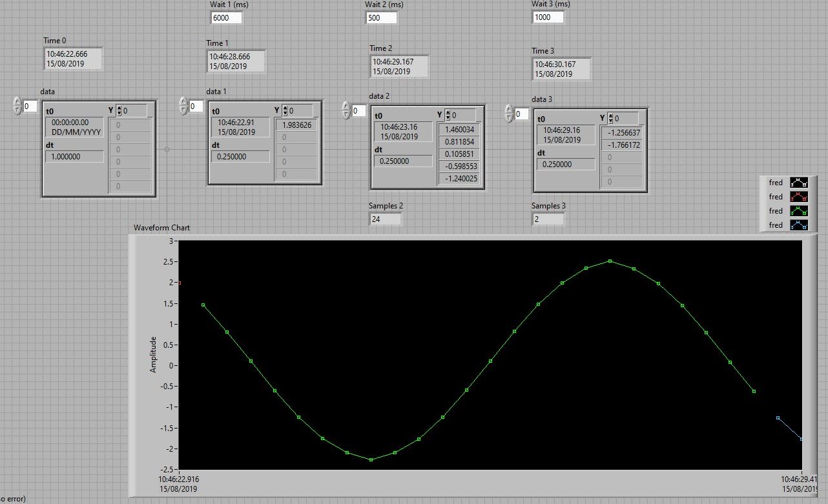Select the first Y value 1.460034 in data 2
This screenshot has width=828, height=504.
click(460, 130)
